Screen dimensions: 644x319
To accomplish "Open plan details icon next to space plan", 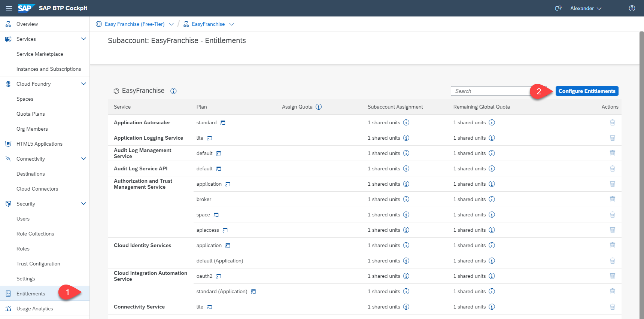I will pyautogui.click(x=216, y=215).
